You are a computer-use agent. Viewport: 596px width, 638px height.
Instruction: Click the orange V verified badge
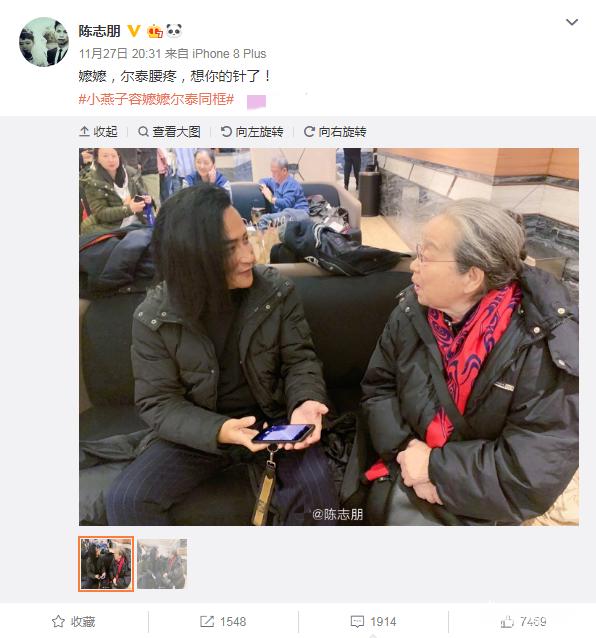coord(134,31)
